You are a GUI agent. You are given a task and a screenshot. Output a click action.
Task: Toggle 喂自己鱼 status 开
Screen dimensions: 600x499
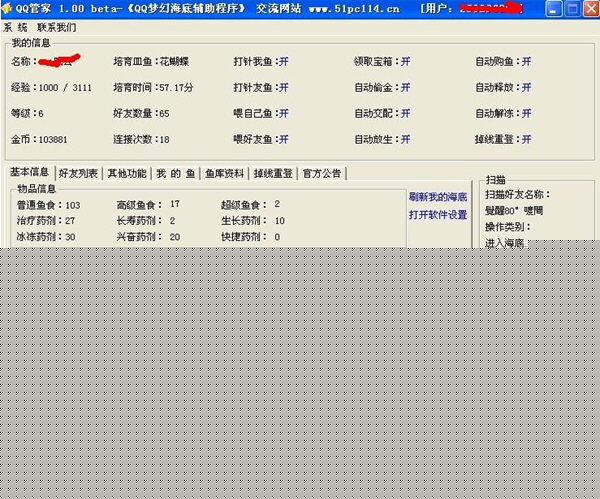tap(284, 114)
